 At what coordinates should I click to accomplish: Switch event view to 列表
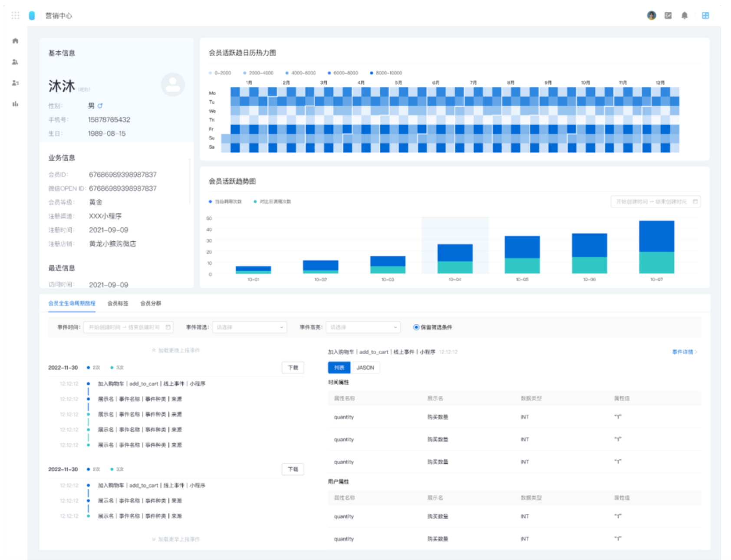point(339,368)
